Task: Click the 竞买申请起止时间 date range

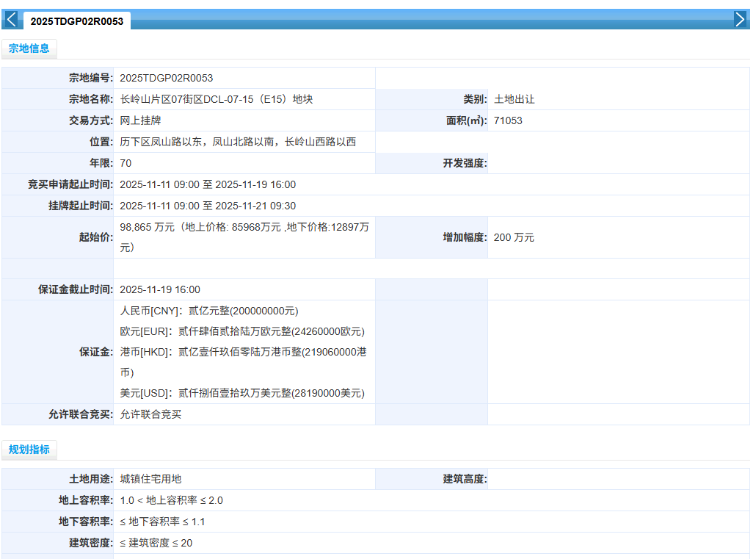Action: [x=208, y=184]
